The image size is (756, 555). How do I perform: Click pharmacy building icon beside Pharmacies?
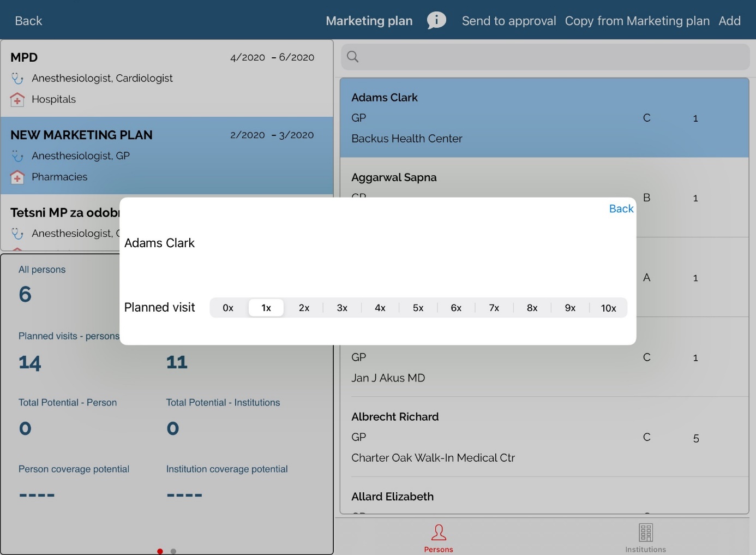(17, 177)
